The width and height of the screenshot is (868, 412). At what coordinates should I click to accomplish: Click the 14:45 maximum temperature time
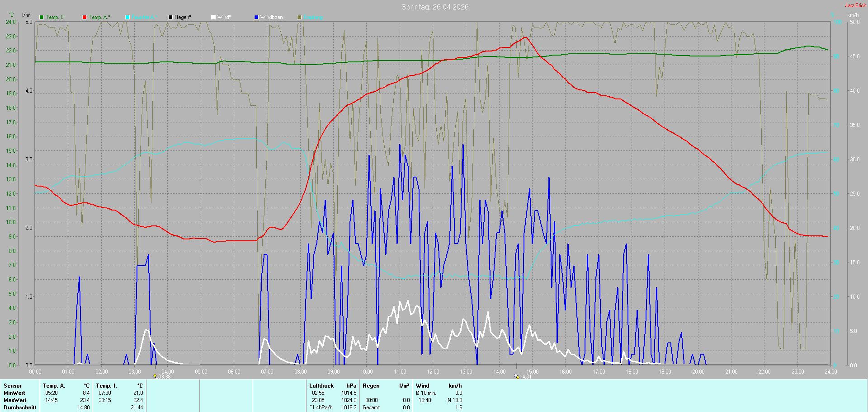(x=52, y=400)
